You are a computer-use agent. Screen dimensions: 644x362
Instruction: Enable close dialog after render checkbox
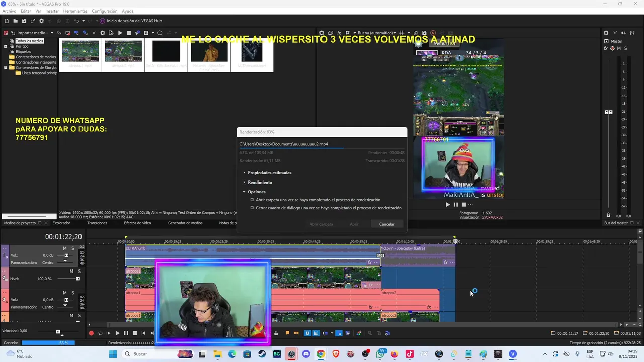coord(252,208)
